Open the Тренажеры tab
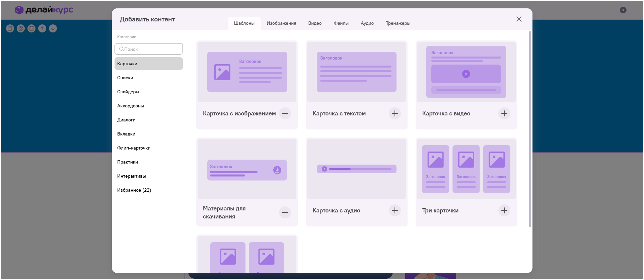 (398, 23)
